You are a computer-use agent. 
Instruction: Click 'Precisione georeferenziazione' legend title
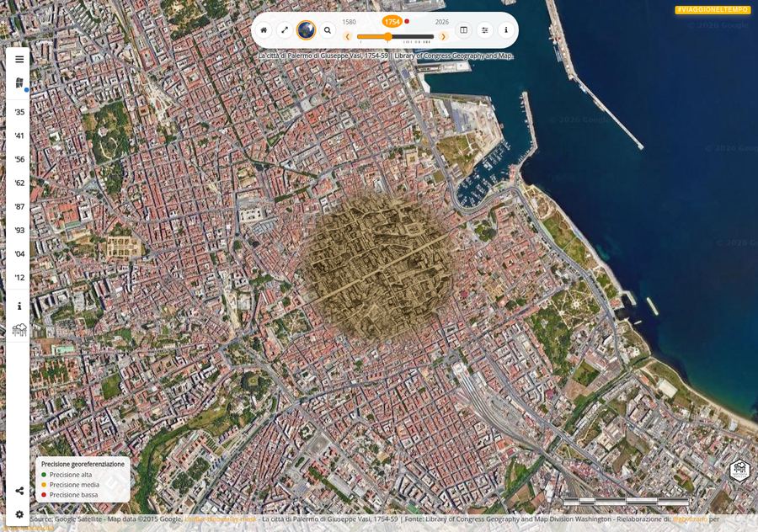(x=83, y=464)
